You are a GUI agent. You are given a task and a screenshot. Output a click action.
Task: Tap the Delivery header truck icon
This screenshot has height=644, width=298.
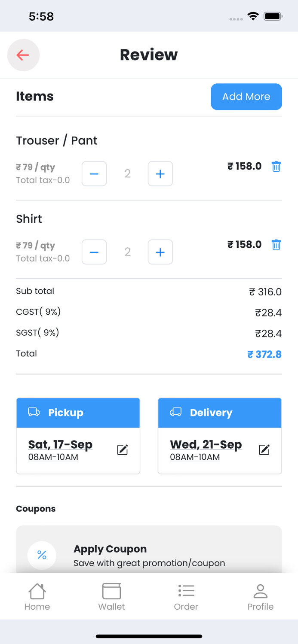tap(175, 412)
